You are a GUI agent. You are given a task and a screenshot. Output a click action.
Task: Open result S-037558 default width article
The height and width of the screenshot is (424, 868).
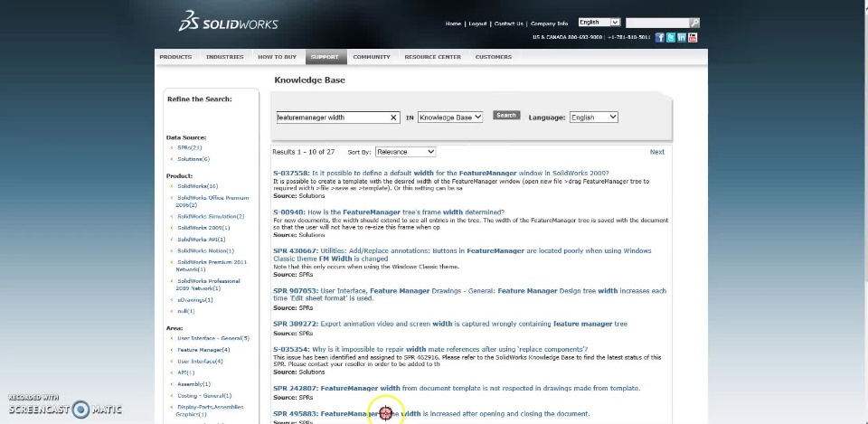pos(440,174)
